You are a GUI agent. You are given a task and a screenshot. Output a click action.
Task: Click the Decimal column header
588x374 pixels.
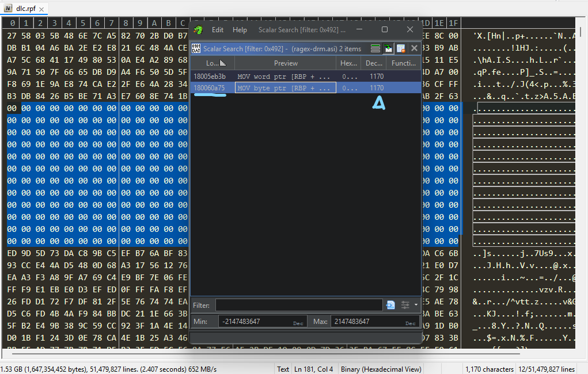coord(374,63)
